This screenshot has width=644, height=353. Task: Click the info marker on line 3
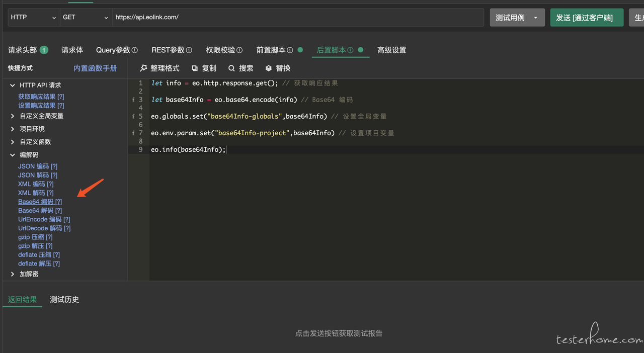coord(133,100)
